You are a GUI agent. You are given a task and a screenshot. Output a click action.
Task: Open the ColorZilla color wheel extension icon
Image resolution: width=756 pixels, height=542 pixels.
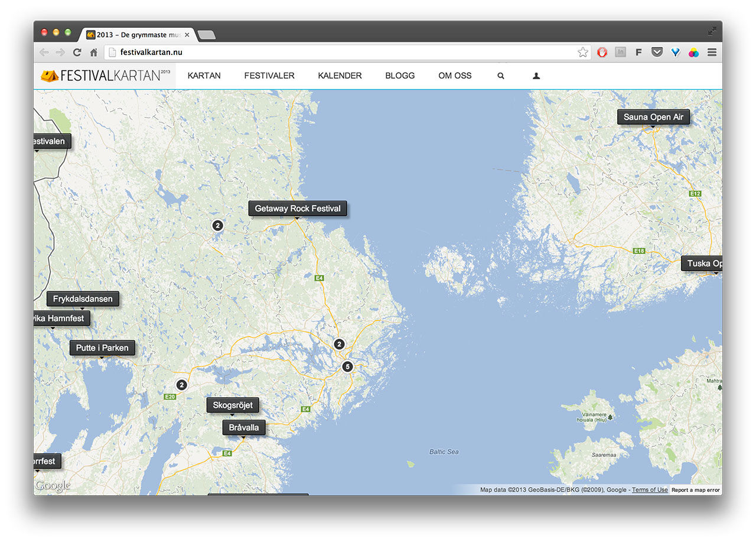pos(693,52)
